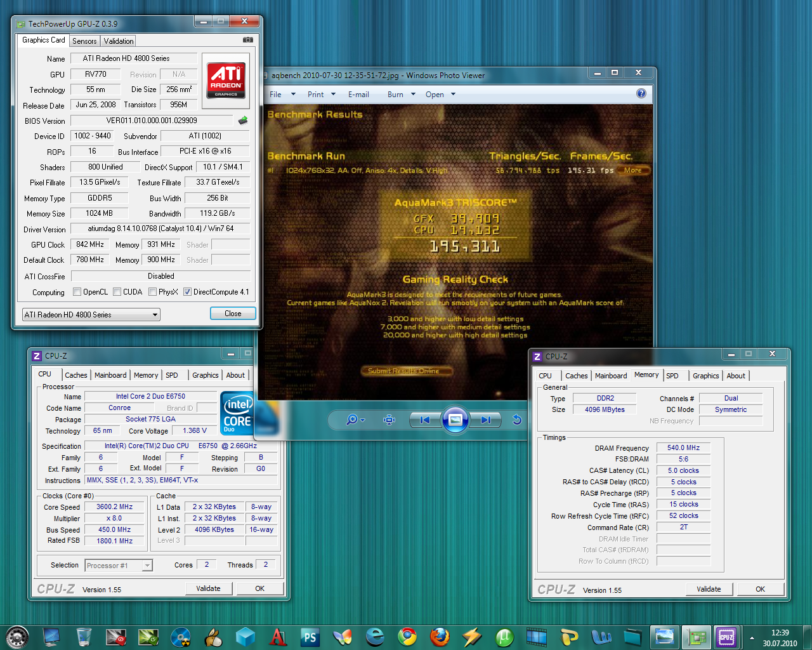Launch Firefox from taskbar

(440, 637)
